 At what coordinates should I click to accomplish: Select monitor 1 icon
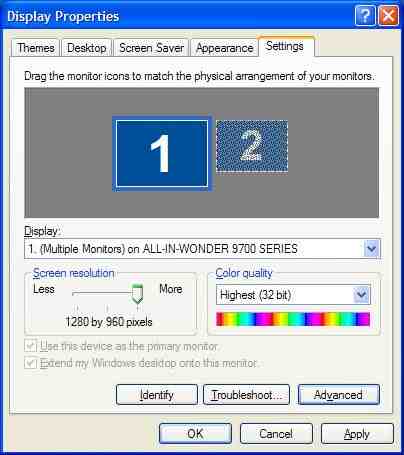click(162, 154)
